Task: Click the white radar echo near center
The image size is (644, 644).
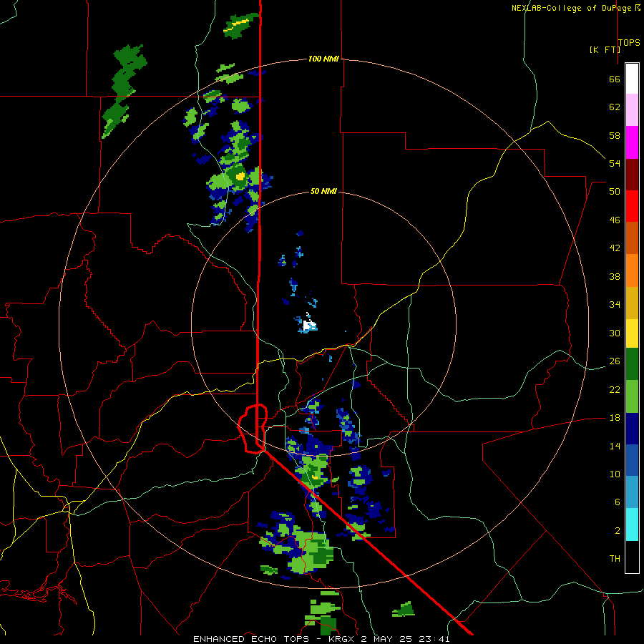Action: [309, 326]
